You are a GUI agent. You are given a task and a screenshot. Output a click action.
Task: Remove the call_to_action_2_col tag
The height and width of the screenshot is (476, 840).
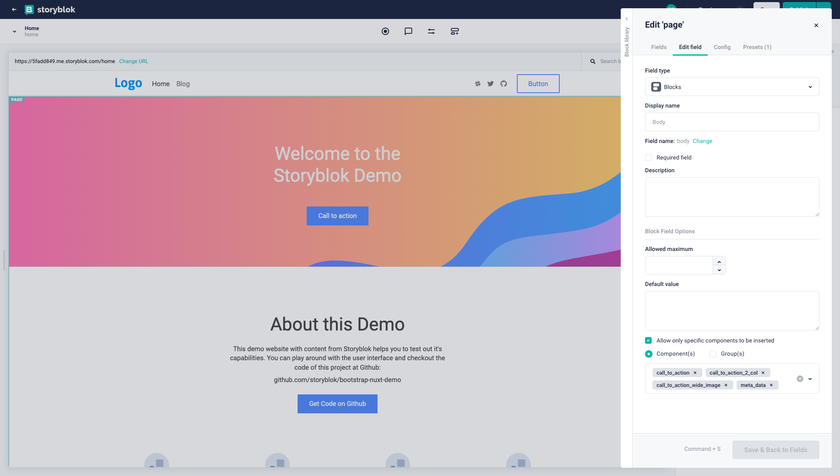click(763, 373)
